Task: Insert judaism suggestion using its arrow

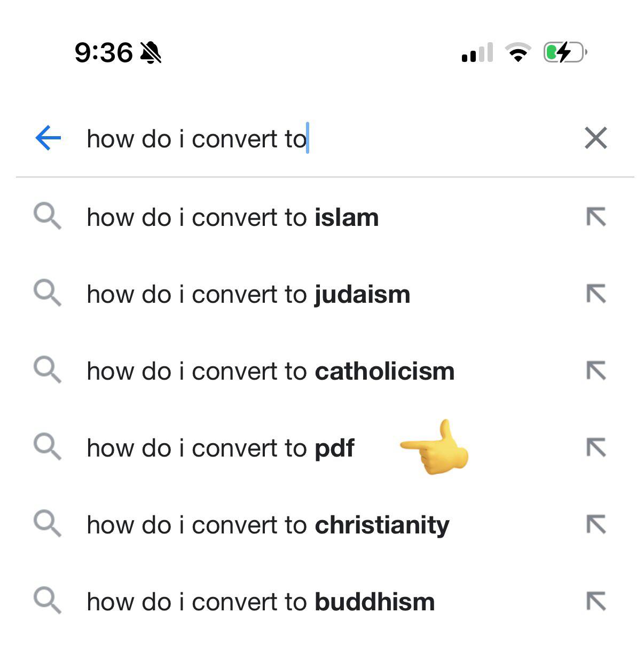Action: pos(595,294)
